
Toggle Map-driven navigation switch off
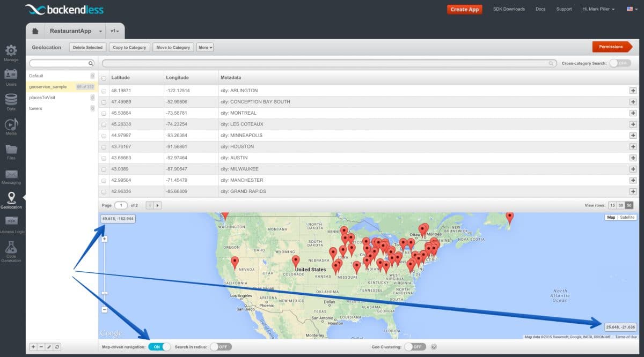point(159,347)
